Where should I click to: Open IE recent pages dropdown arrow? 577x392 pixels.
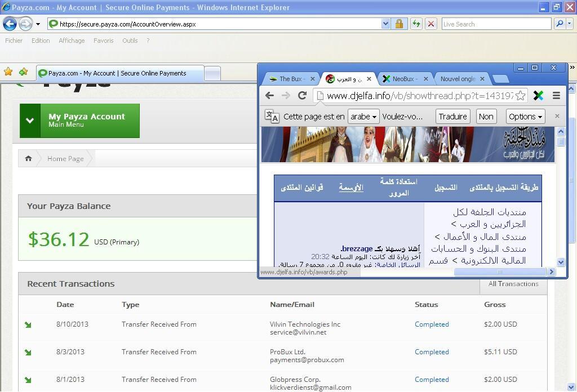38,24
